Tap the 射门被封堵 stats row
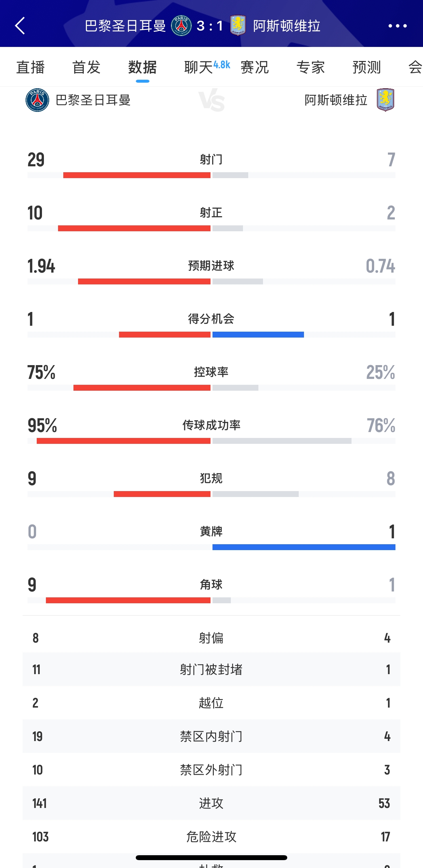 (211, 669)
